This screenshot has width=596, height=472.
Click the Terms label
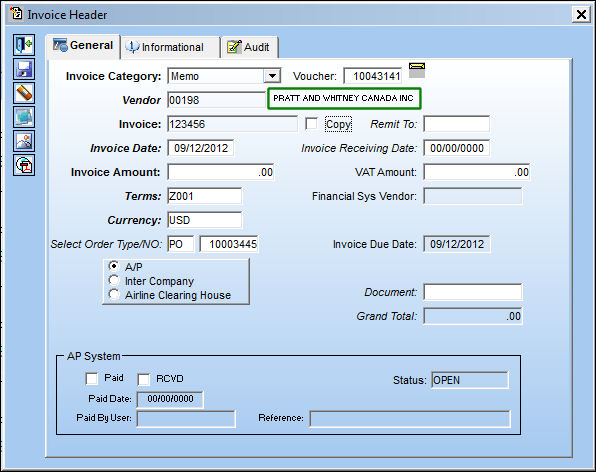(143, 196)
